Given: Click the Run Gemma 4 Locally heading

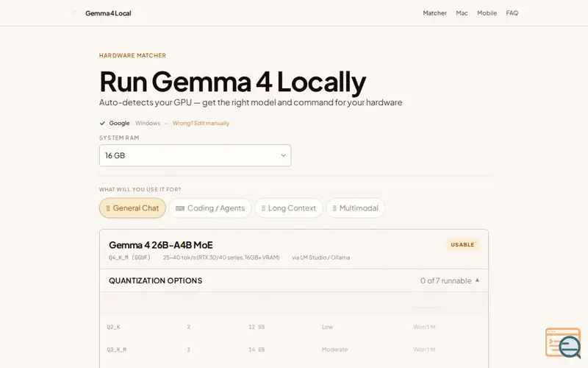Looking at the screenshot, I should click(232, 81).
